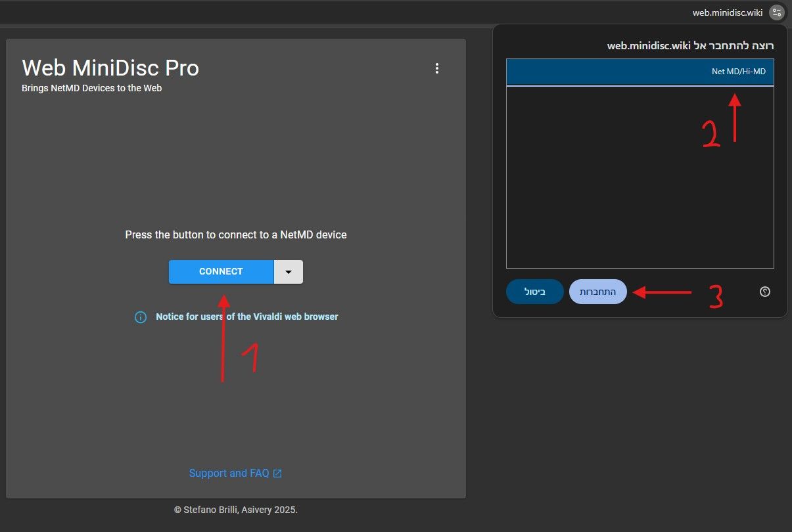Expand the dropdown arrow beside CONNECT
This screenshot has width=792, height=532.
point(288,272)
